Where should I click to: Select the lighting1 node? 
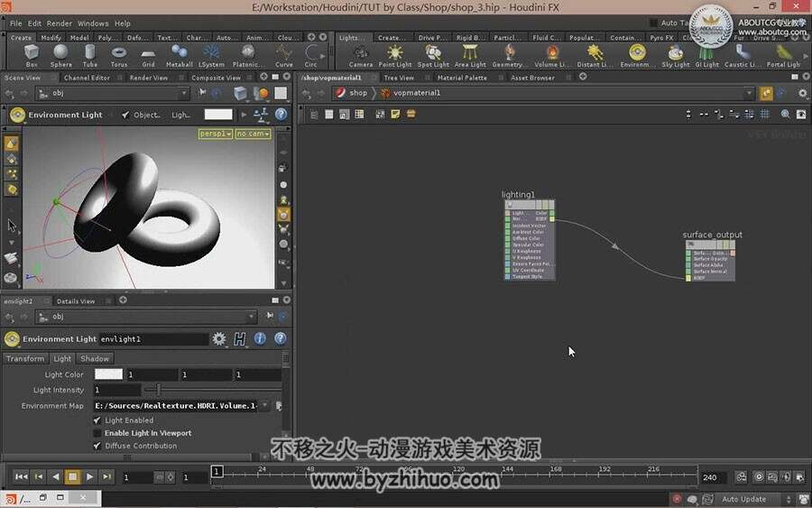(530, 240)
